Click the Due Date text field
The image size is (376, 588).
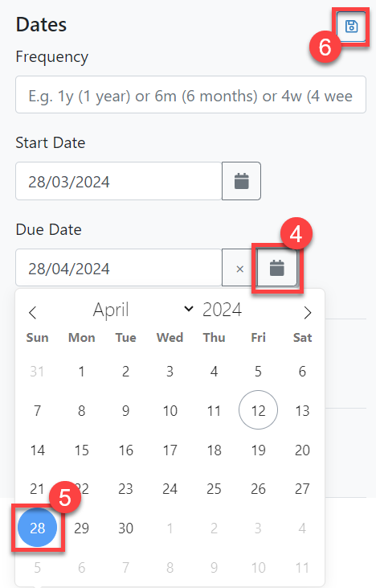coord(119,268)
